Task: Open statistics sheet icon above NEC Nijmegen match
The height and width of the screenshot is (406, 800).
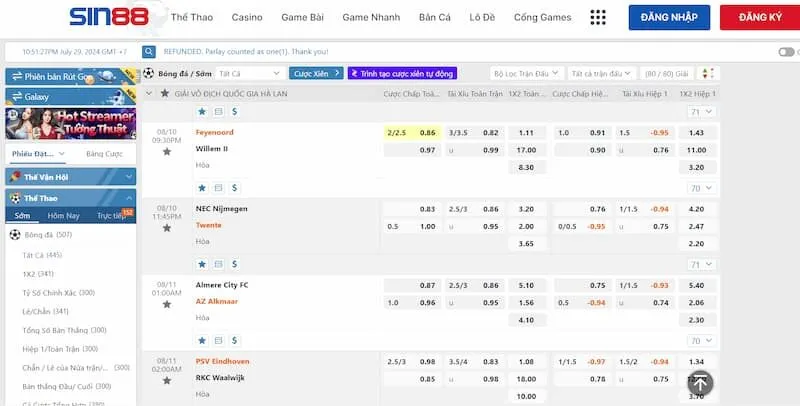Action: point(218,188)
